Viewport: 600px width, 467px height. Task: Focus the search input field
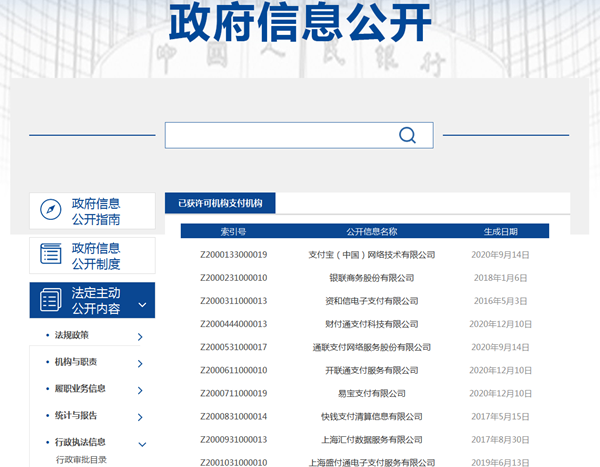point(299,135)
